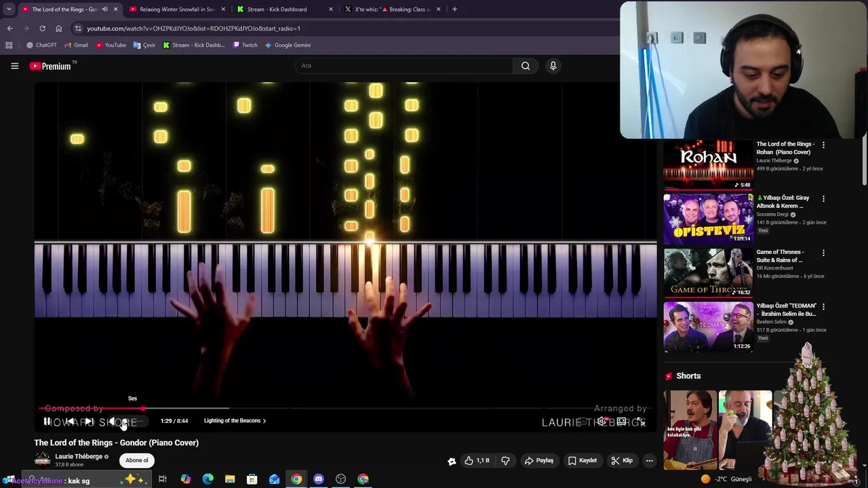Open the Rohan (Piano Cover) thumbnail

708,165
